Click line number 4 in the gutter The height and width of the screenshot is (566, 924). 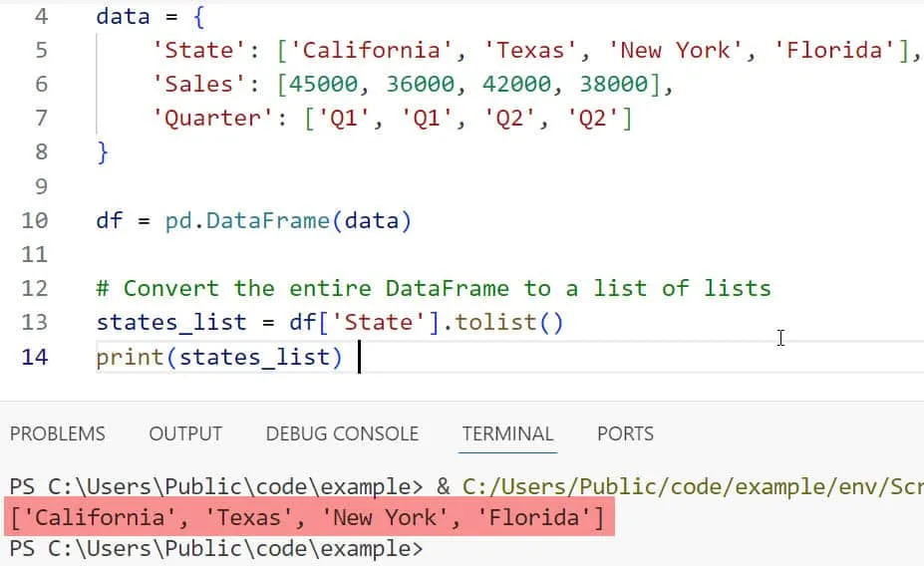tap(40, 17)
